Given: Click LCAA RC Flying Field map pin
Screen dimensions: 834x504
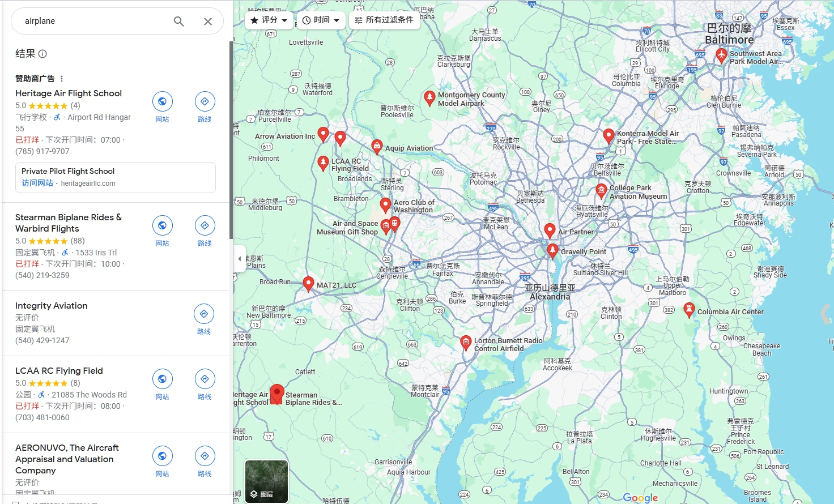Looking at the screenshot, I should 323,164.
